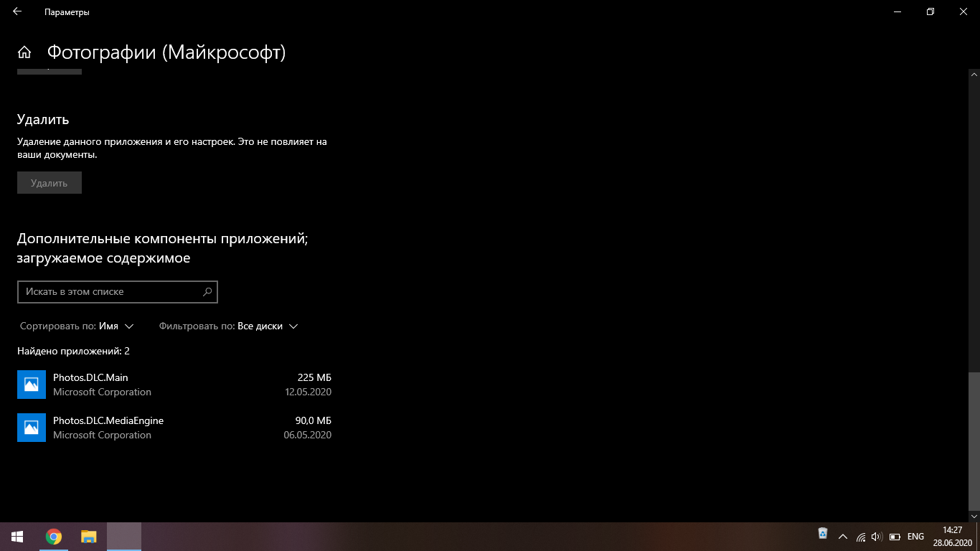This screenshot has width=980, height=551.
Task: Open Recycle Bin icon in system tray
Action: click(823, 534)
